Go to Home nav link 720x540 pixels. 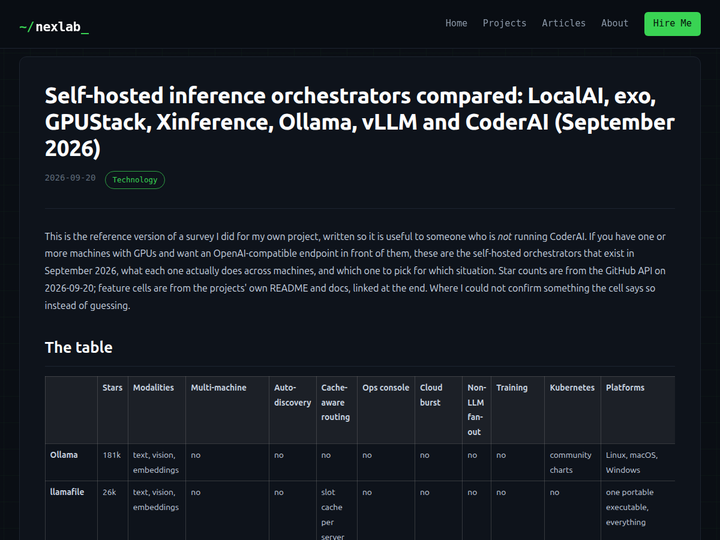coord(456,23)
